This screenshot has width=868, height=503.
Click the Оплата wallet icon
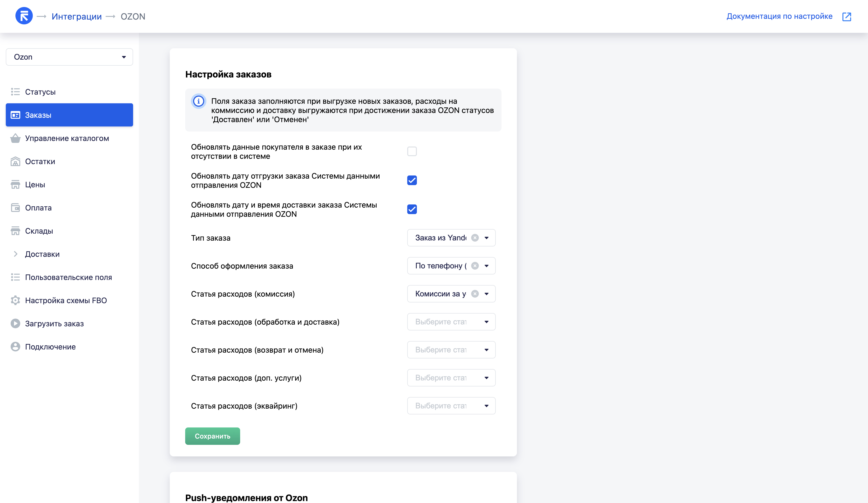tap(15, 208)
